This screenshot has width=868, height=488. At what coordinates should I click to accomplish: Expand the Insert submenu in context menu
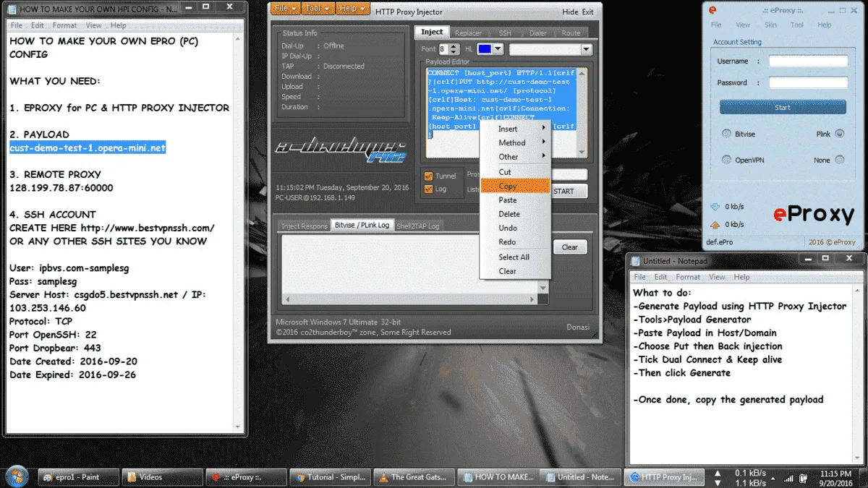click(515, 129)
